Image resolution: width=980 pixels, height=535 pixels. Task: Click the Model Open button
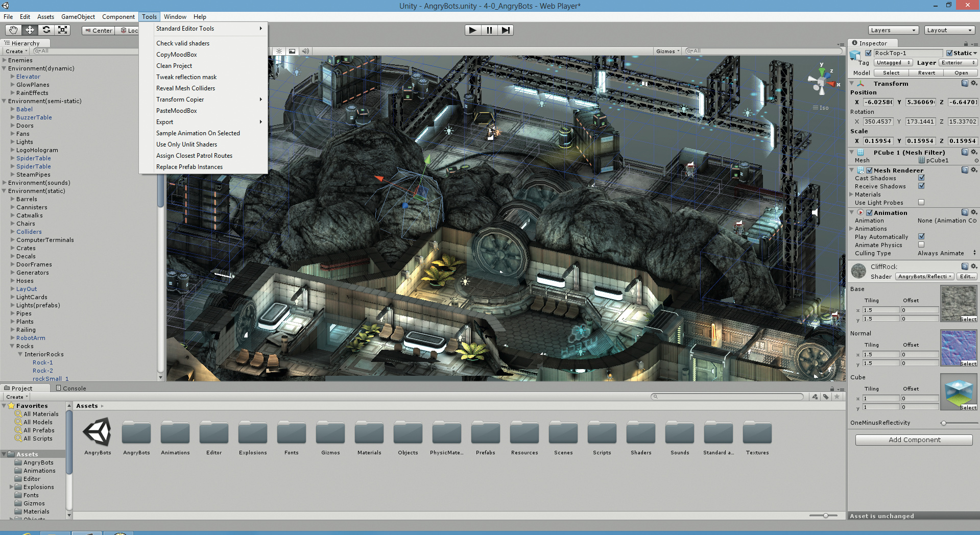tap(961, 73)
